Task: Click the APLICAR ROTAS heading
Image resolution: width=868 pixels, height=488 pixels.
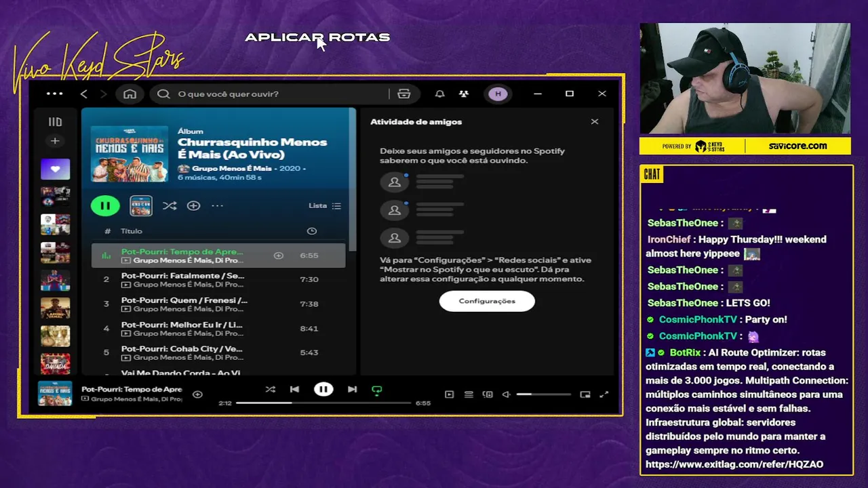Action: coord(317,37)
